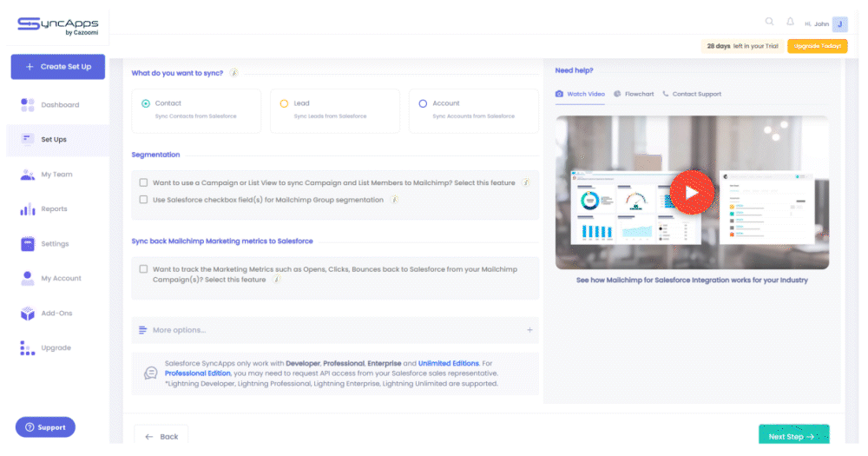This screenshot has width=868, height=456.
Task: Click the 'Need help?' heading
Action: click(x=574, y=70)
